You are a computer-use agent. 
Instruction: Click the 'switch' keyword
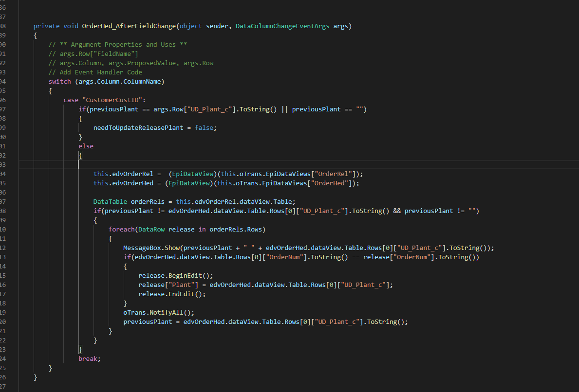click(x=60, y=82)
